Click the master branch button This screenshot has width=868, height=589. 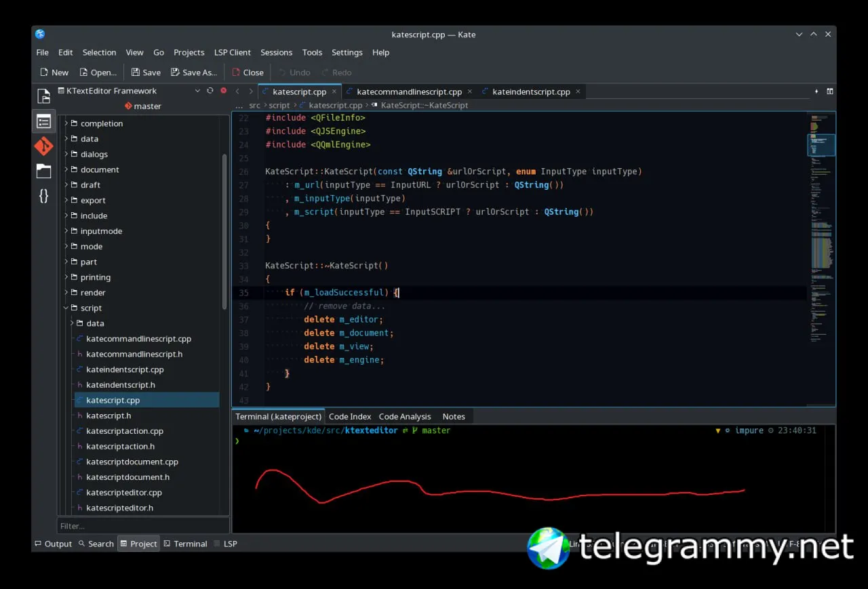[x=142, y=106]
